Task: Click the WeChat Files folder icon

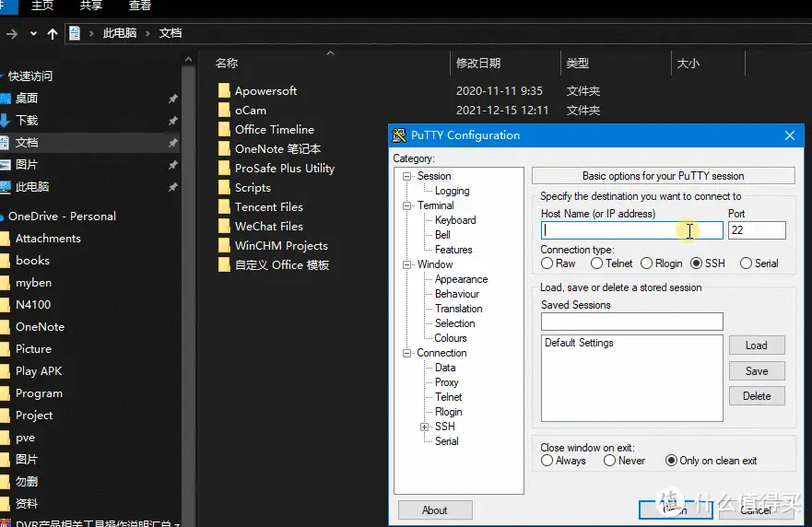Action: 224,227
